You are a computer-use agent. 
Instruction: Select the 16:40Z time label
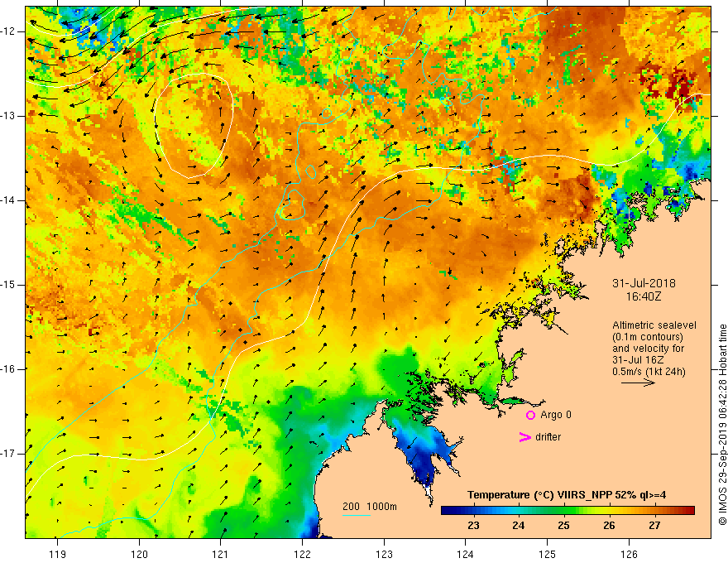(x=643, y=296)
